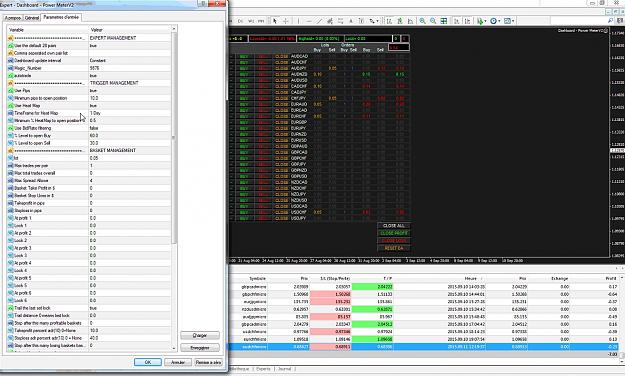Select the Paramètres d'entrée tab
The image size is (625, 376).
click(x=61, y=17)
